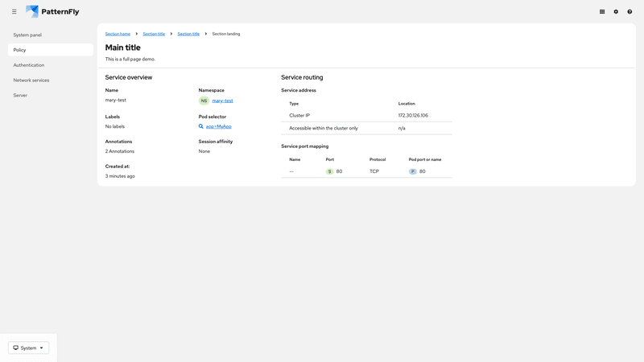Click the Service port mapping label
This screenshot has width=644, height=362.
coord(305,146)
